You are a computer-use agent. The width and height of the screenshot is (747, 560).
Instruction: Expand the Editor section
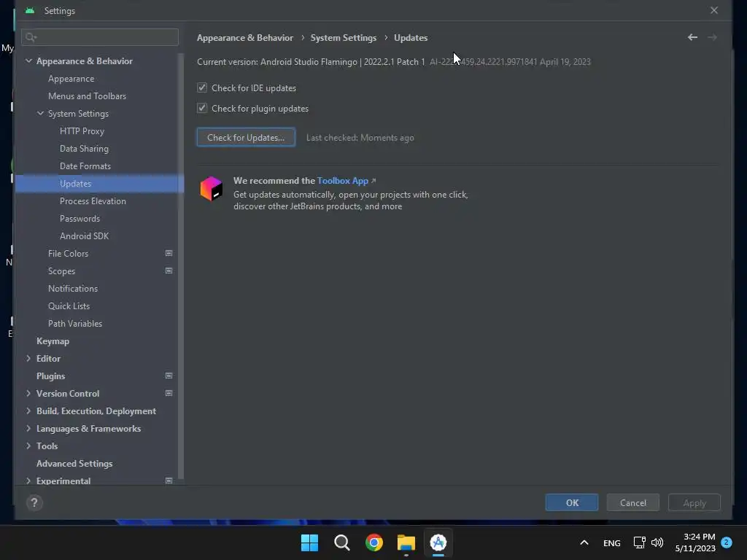(x=28, y=359)
